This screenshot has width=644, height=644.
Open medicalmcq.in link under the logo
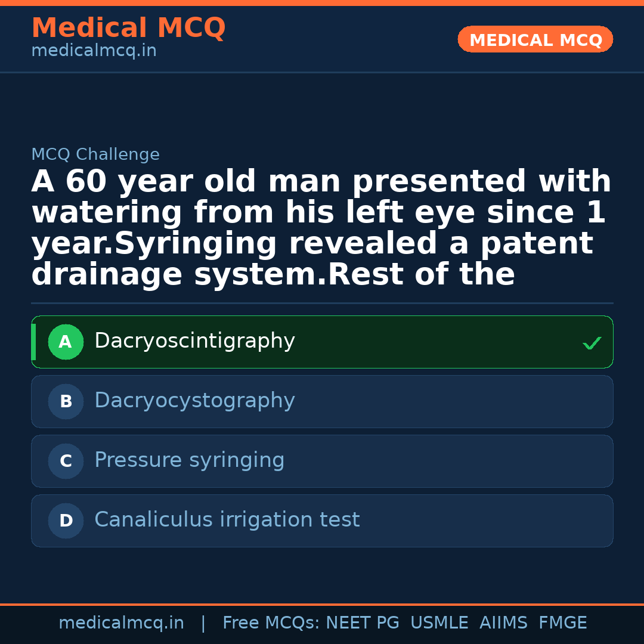(94, 50)
